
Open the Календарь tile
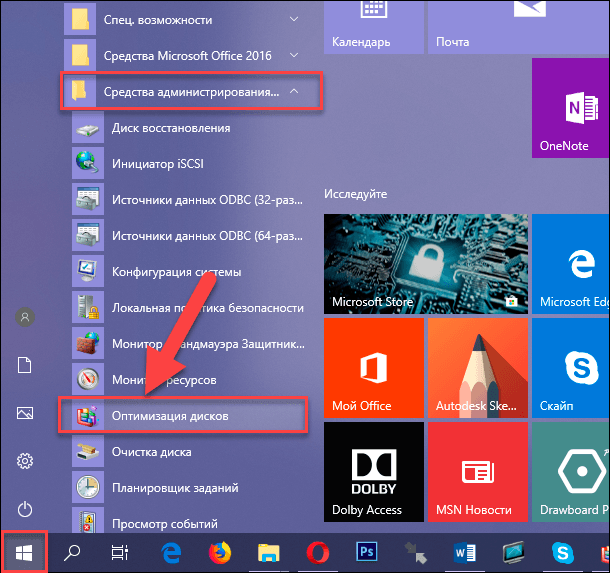tap(374, 26)
